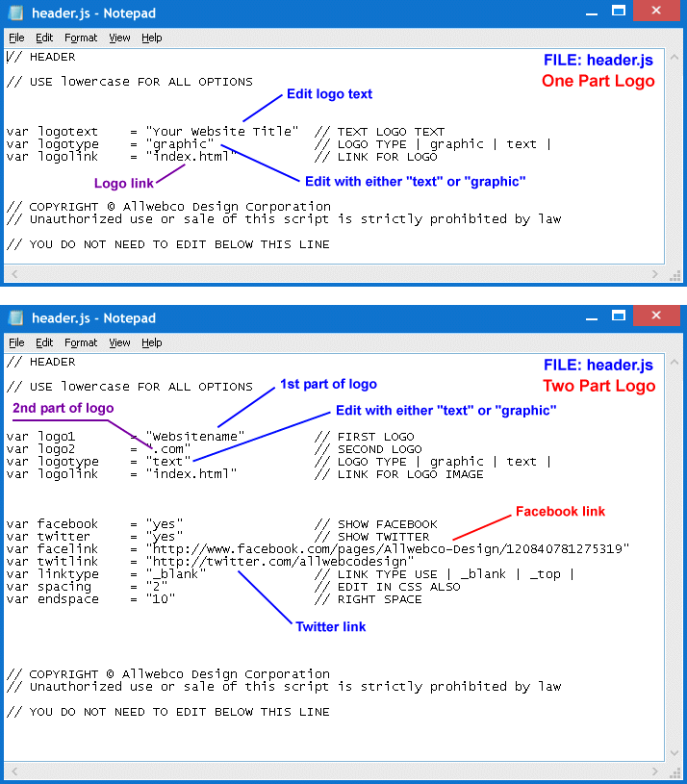Click the Notepad icon in the top window title bar
Screen dimensions: 687x784
pos(16,13)
